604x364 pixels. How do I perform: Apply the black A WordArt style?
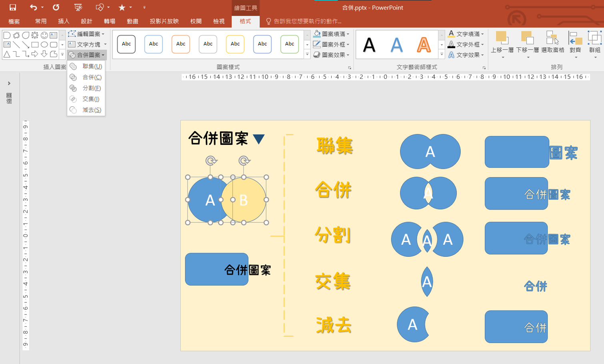point(369,44)
